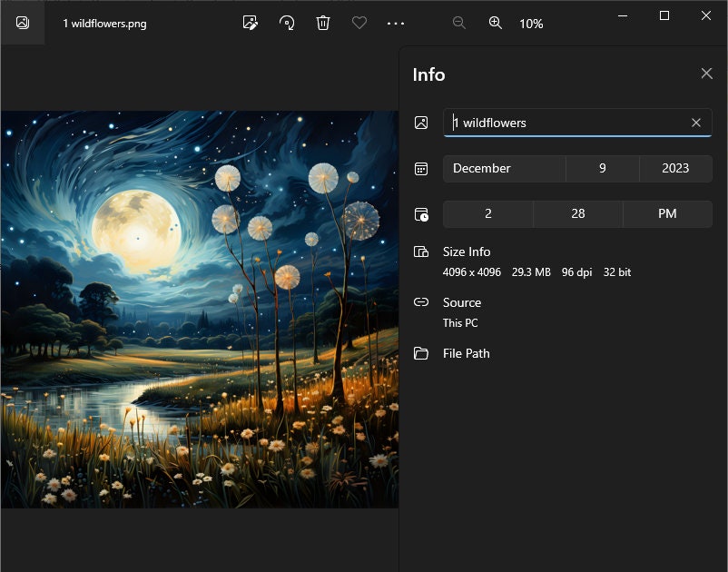Click the '29.3 MB' file size
The width and height of the screenshot is (728, 572).
(531, 272)
